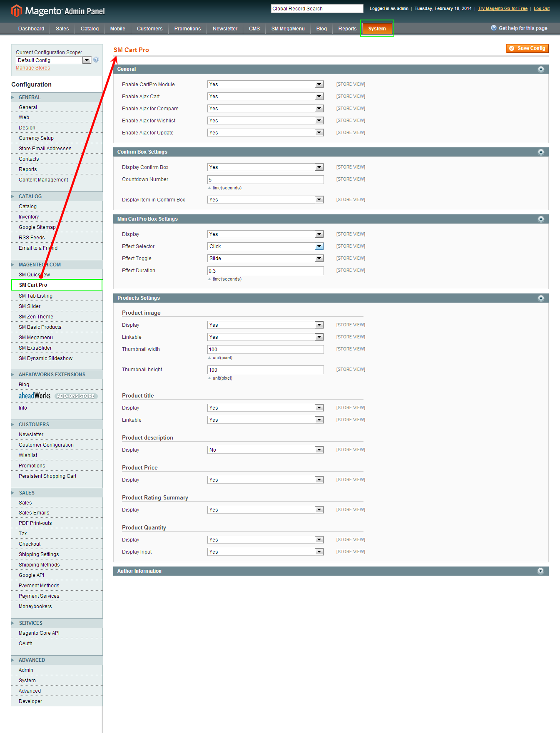
Task: Click the CUSTOMERS section header
Action: tap(57, 425)
